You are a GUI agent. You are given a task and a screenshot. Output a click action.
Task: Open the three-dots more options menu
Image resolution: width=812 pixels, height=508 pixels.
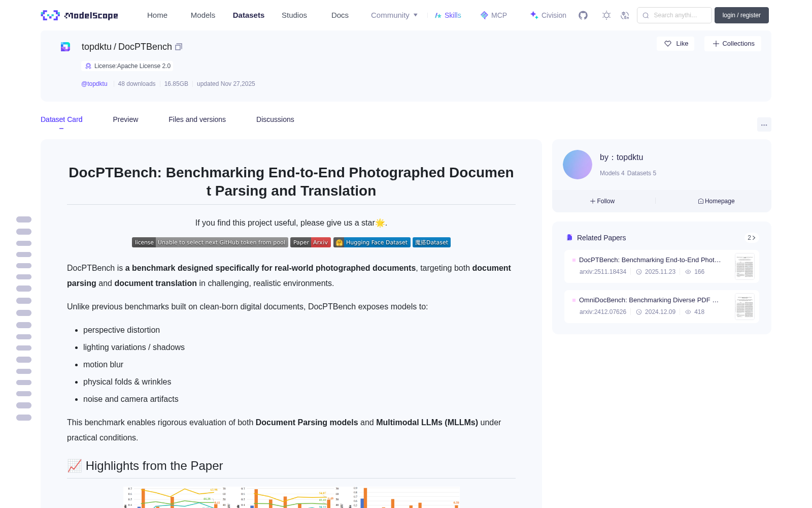click(764, 124)
